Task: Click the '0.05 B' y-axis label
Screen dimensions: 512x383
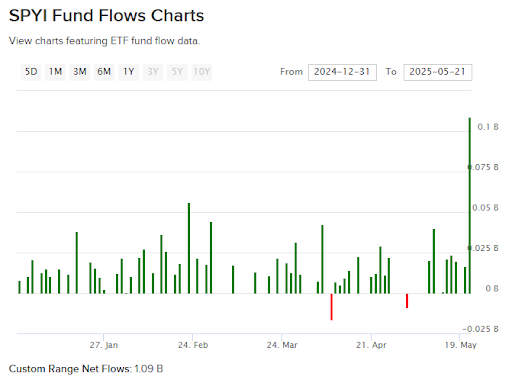Action: tap(485, 208)
